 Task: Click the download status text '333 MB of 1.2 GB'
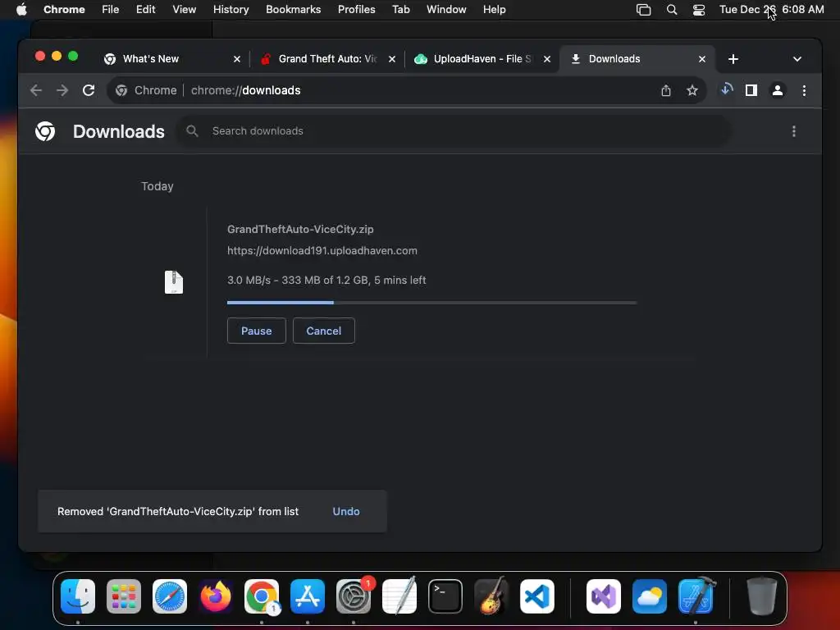326,281
